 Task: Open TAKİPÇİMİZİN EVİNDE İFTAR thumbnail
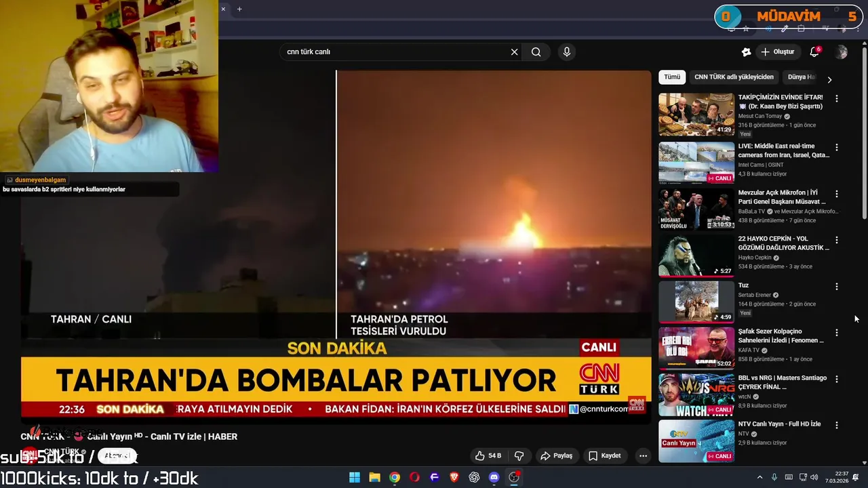point(696,115)
